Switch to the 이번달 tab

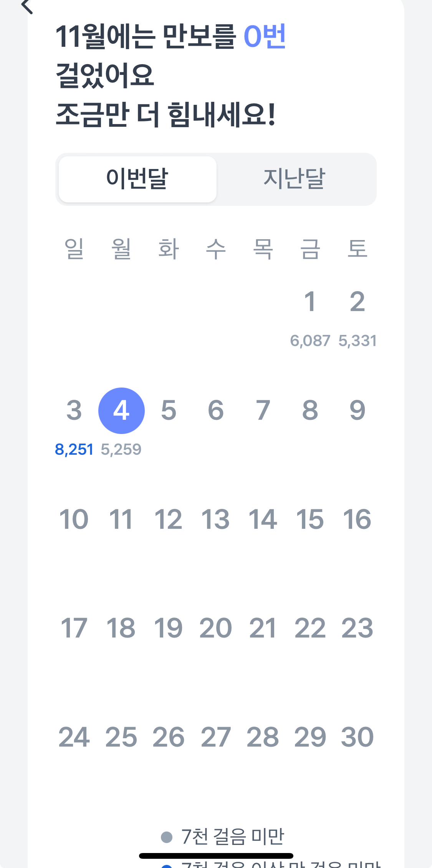tap(137, 179)
